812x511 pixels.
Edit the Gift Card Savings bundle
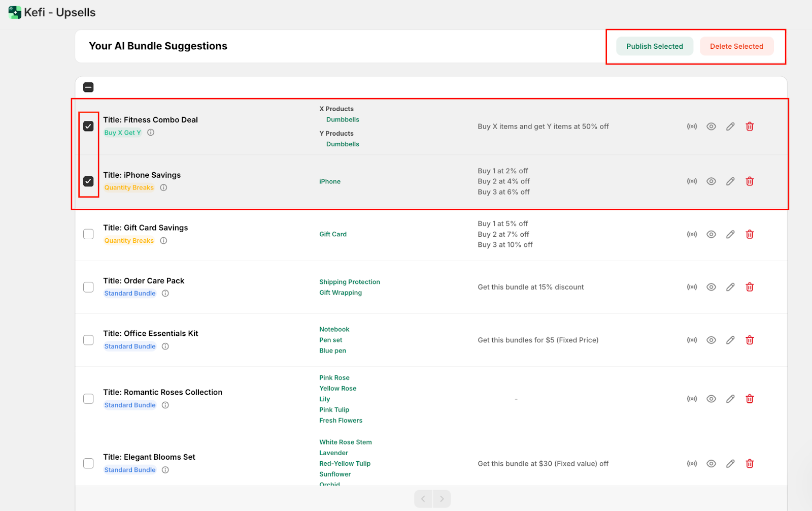(730, 234)
